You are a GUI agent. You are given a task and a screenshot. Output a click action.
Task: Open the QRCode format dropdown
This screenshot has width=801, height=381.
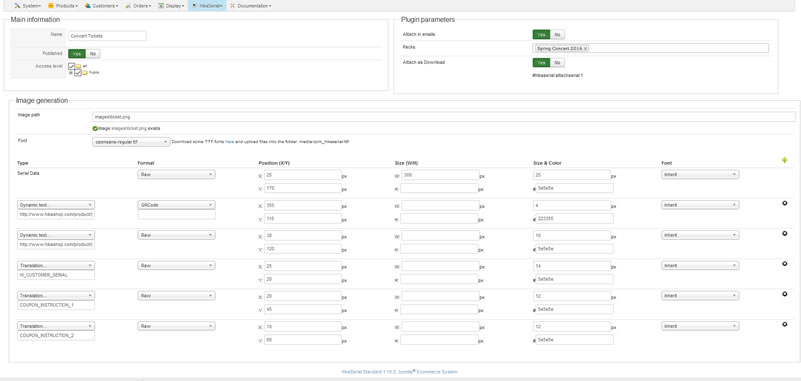click(176, 205)
